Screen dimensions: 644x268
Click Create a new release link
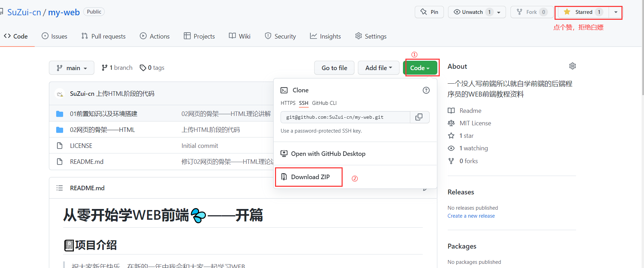(x=471, y=216)
